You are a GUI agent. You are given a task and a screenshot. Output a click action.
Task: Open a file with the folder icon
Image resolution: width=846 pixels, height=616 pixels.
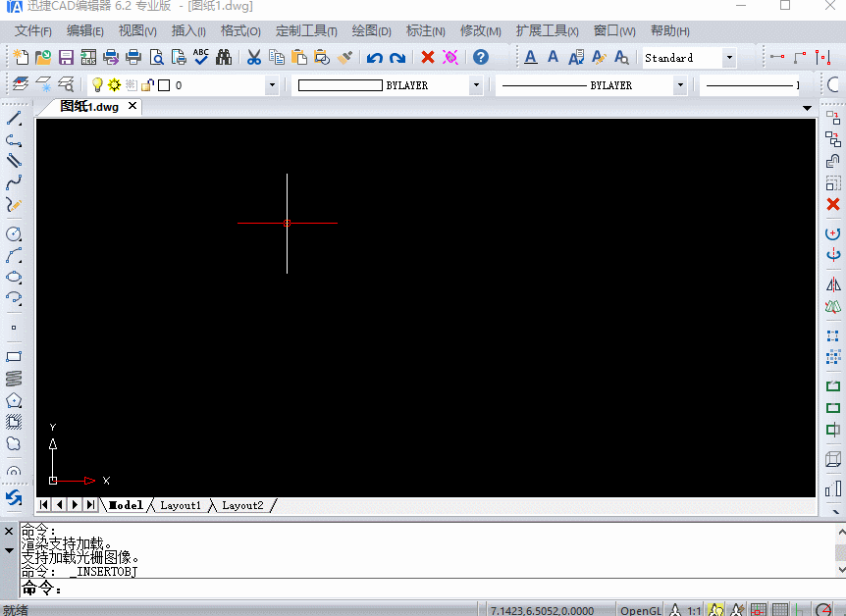[43, 57]
